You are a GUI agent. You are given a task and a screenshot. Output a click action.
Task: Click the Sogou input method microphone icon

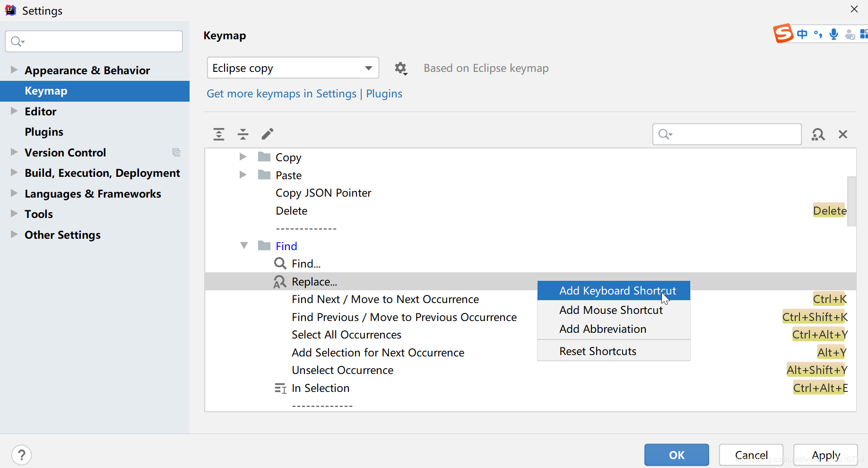tap(834, 35)
